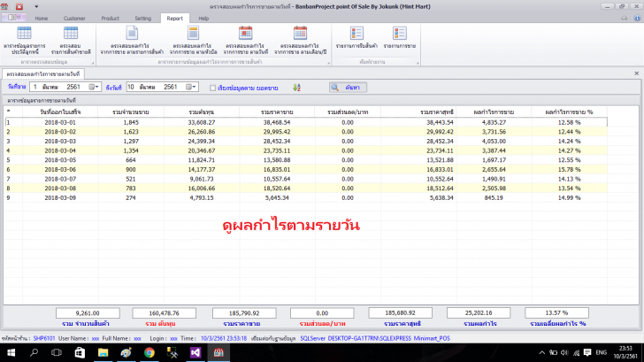
Task: Switch to the Home ribbon tab
Action: click(41, 19)
